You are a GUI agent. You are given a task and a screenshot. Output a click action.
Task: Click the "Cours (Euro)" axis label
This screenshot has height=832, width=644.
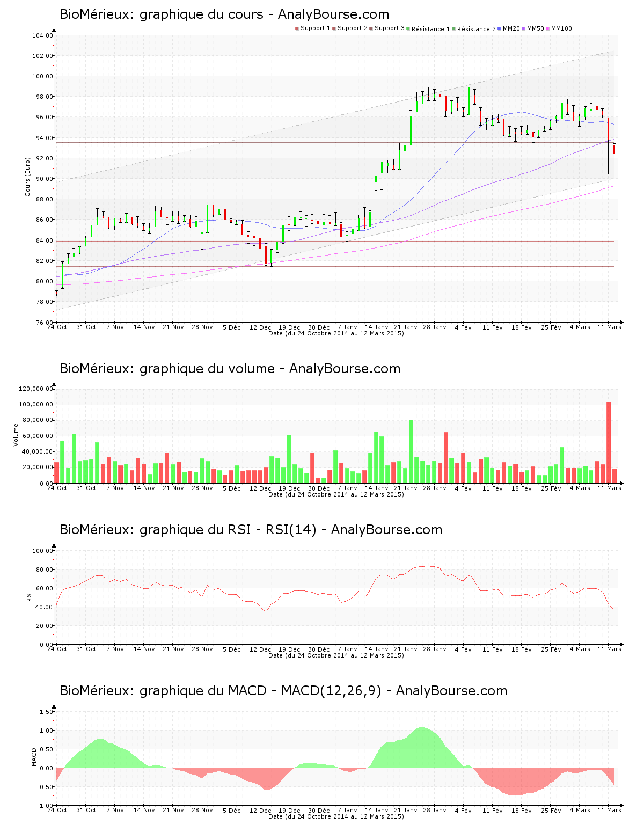coord(28,177)
